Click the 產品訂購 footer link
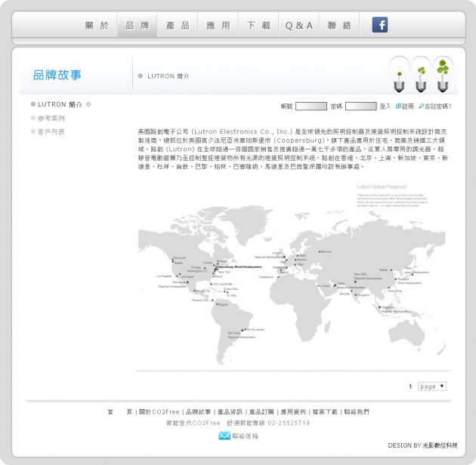This screenshot has height=465, width=476. click(x=261, y=412)
